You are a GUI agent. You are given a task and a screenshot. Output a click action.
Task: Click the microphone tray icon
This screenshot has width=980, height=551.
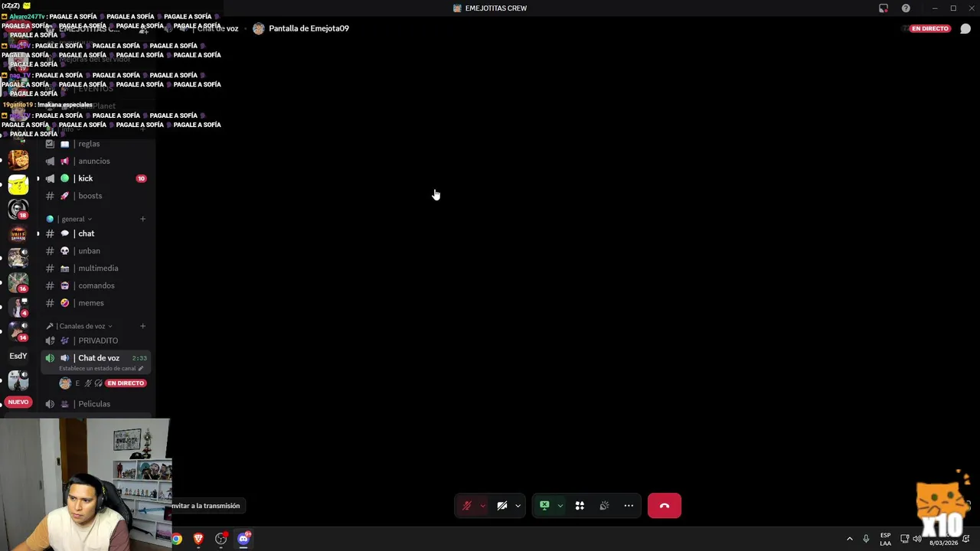pos(866,539)
